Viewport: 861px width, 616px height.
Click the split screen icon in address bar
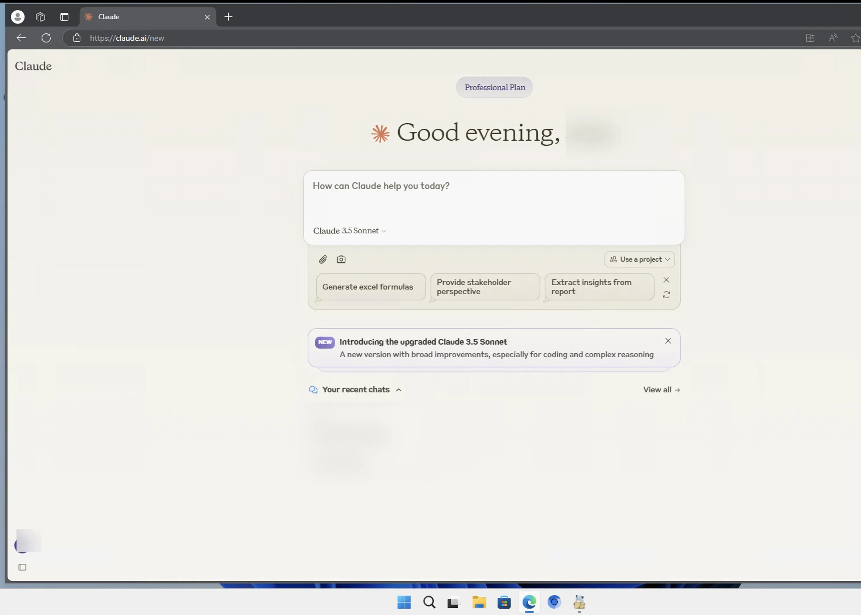(x=810, y=38)
